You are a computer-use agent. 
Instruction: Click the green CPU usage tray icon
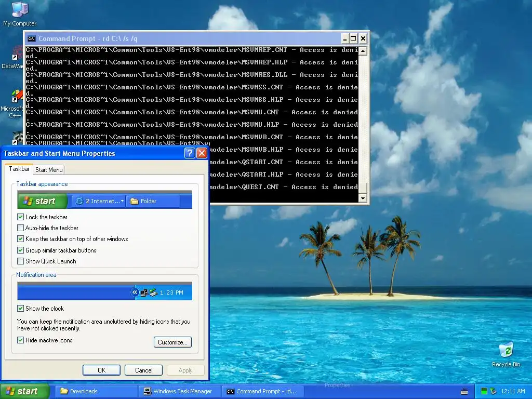click(x=484, y=391)
